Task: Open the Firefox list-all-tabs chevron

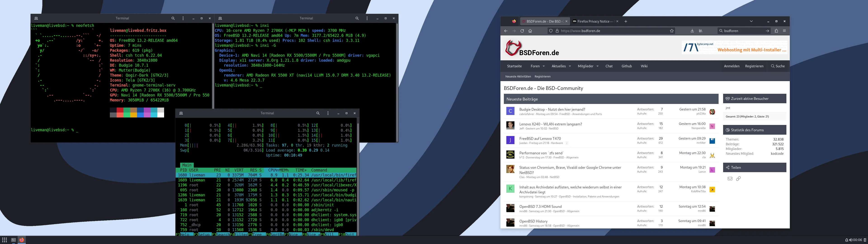Action: click(751, 21)
